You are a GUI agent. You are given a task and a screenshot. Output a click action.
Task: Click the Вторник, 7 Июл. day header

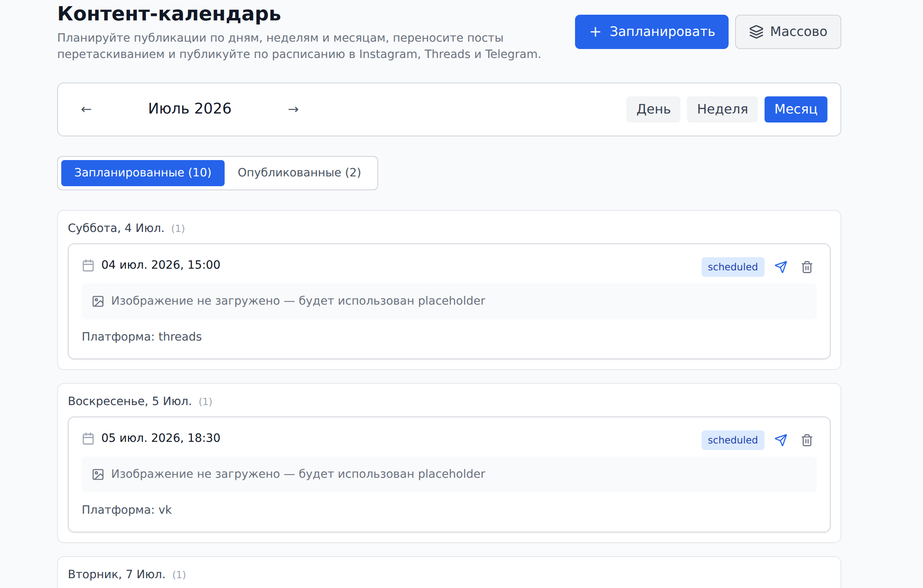pyautogui.click(x=117, y=574)
